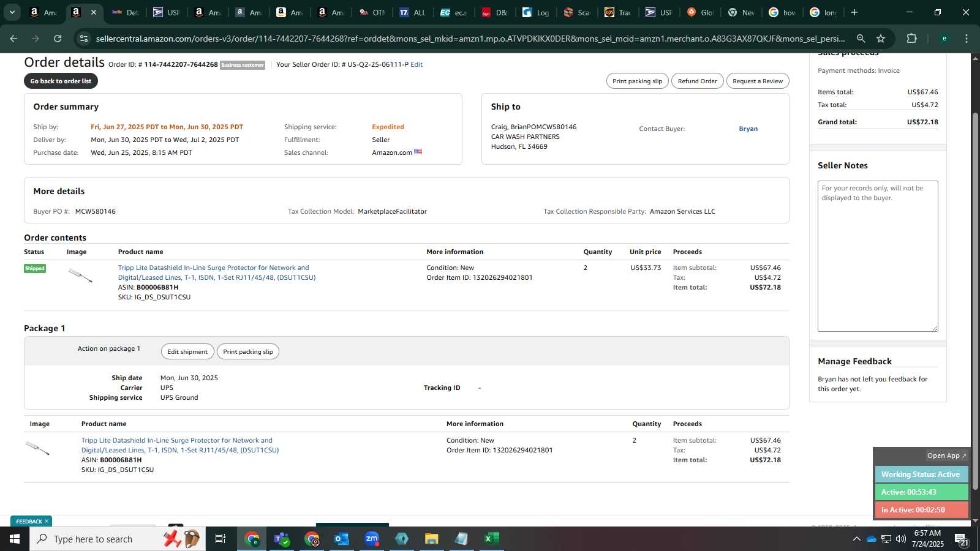Switch to the Log tab
The width and height of the screenshot is (980, 551).
(535, 12)
